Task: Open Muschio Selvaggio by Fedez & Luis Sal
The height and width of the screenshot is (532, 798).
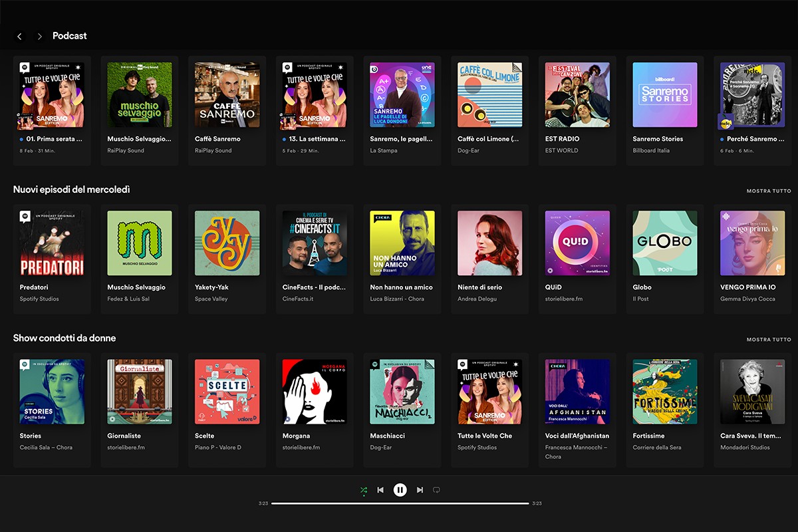Action: click(140, 243)
